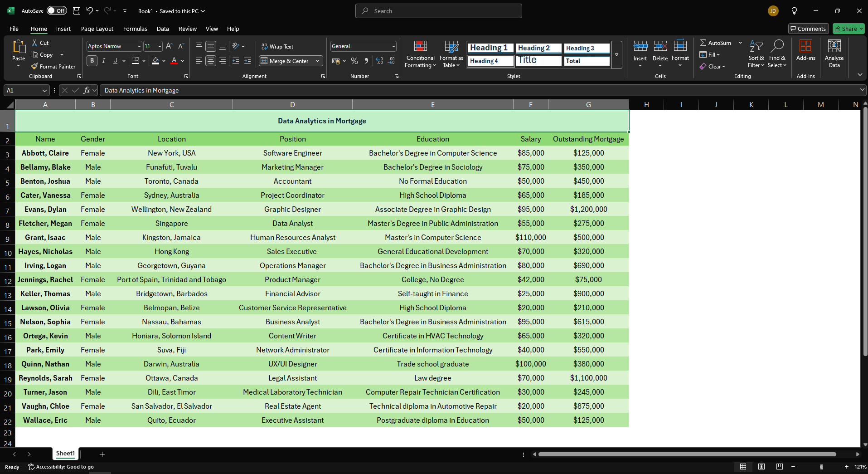The height and width of the screenshot is (474, 868).
Task: Toggle Middle Align vertical alignment
Action: (x=211, y=46)
